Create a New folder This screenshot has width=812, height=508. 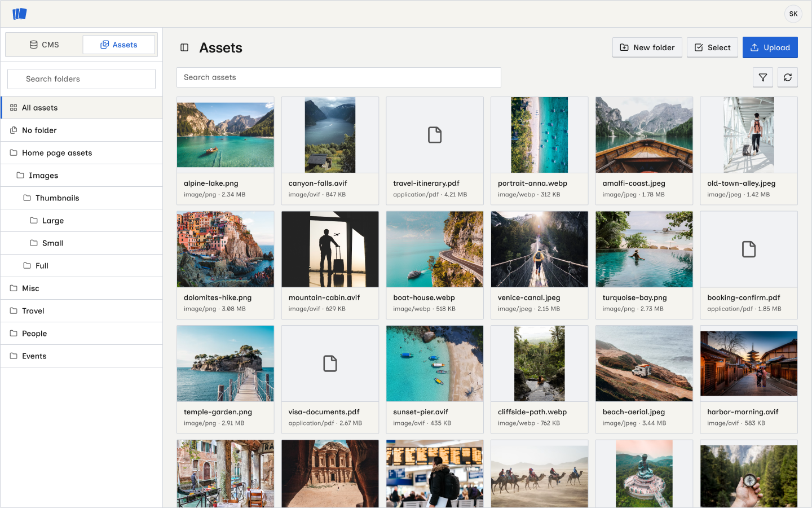647,47
